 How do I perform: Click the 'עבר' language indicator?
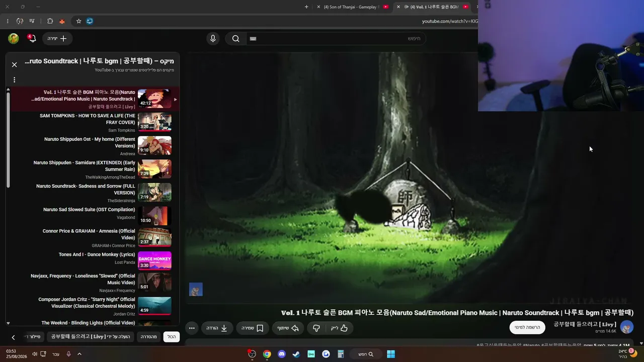pos(56,354)
